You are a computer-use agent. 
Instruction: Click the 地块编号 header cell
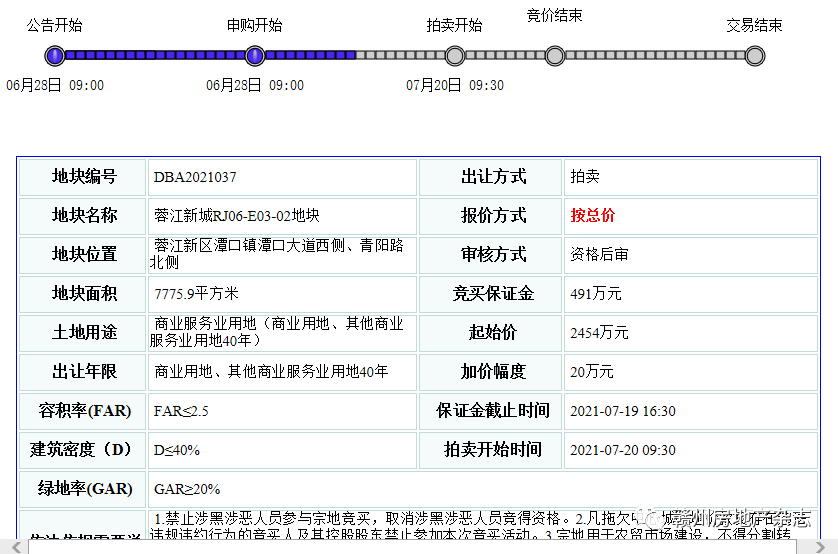82,177
